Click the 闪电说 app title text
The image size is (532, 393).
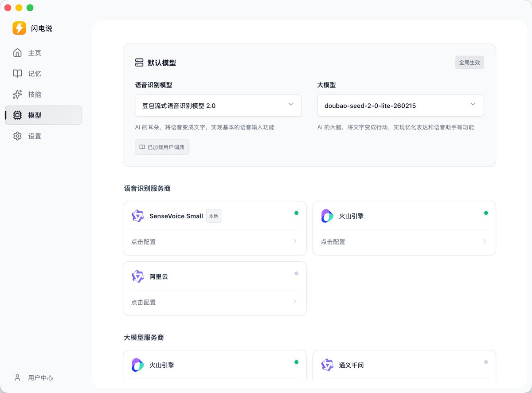pos(42,28)
